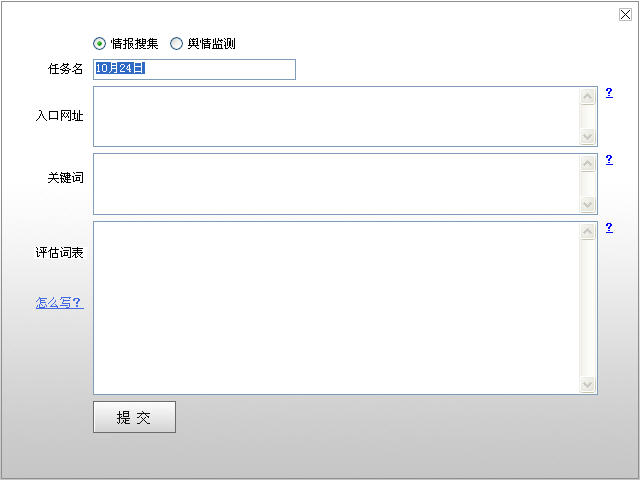Focus the 关键词 text area
The height and width of the screenshot is (480, 640).
coord(335,183)
